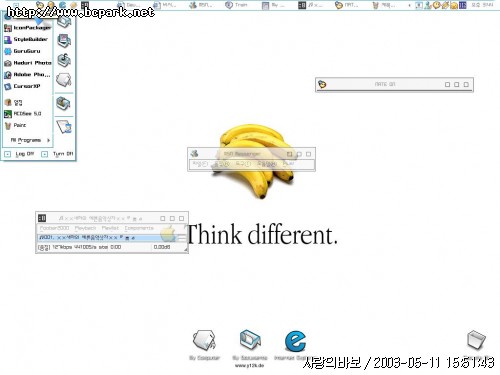Open the 도움말(H) menu in MSN Messenger
The height and width of the screenshot is (375, 500).
coord(267,164)
